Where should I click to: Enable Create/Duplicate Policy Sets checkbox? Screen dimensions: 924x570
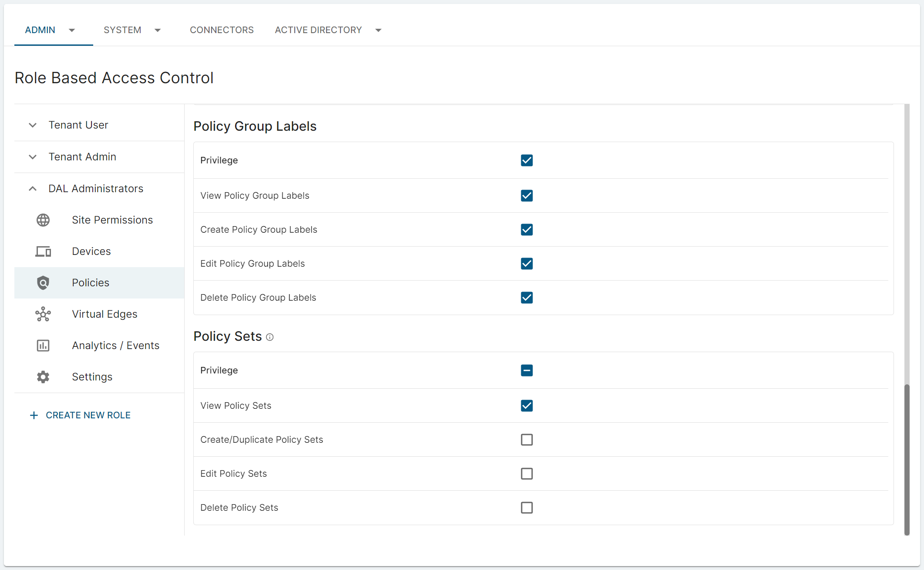click(527, 440)
